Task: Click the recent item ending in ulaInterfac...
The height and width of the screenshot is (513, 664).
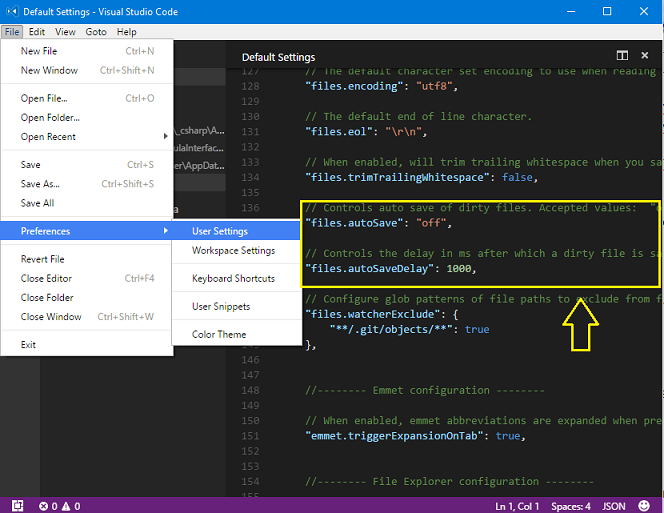Action: (x=199, y=148)
